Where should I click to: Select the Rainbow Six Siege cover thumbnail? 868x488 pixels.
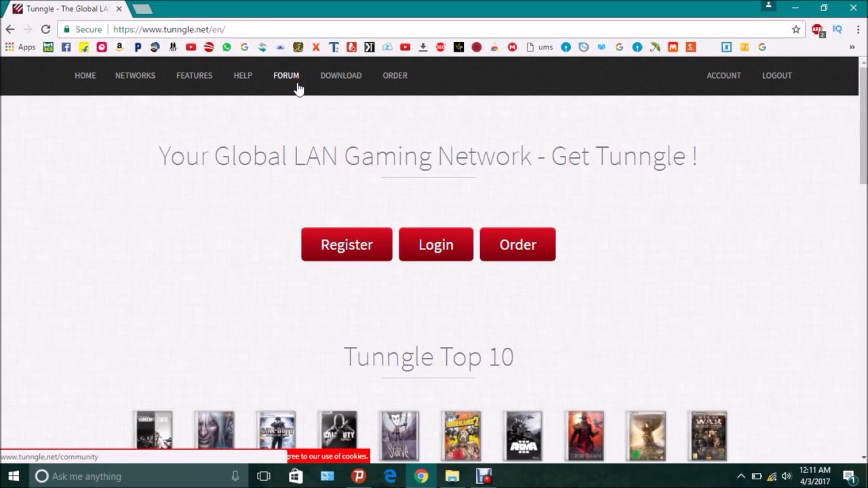[x=153, y=431]
